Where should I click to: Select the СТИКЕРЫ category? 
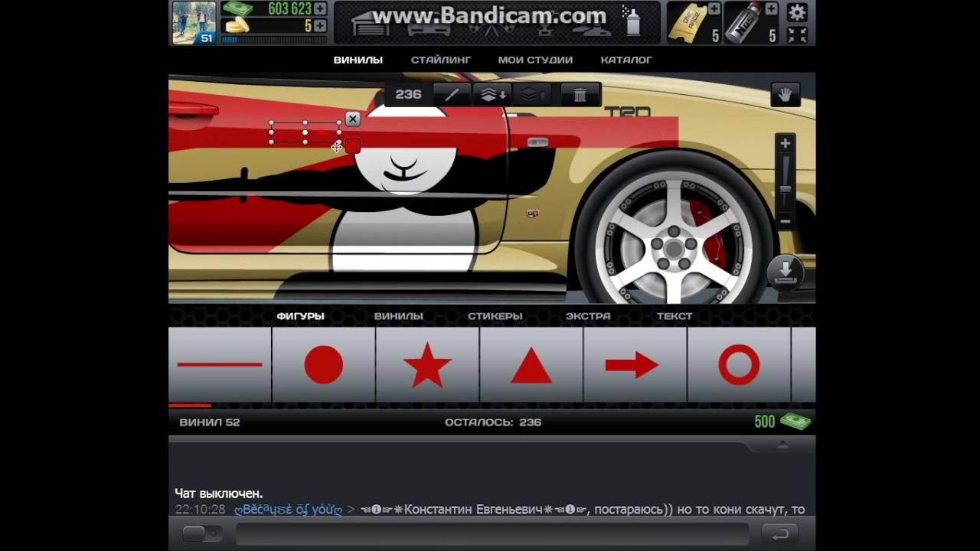(x=495, y=316)
